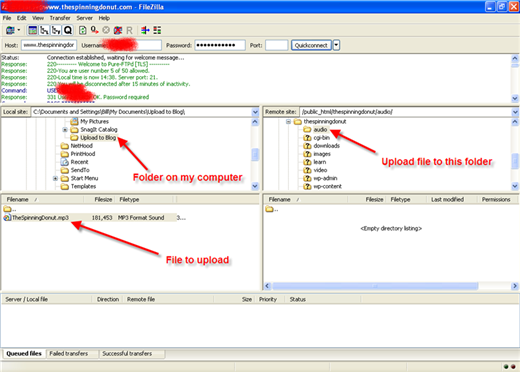The width and height of the screenshot is (520, 372).
Task: Open the Help menu
Action: [104, 18]
